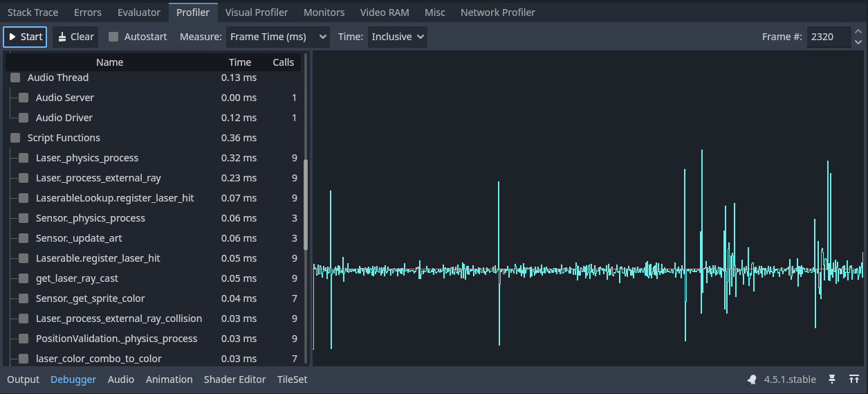This screenshot has height=394, width=868.
Task: Open the Network Profiler tab
Action: point(497,12)
